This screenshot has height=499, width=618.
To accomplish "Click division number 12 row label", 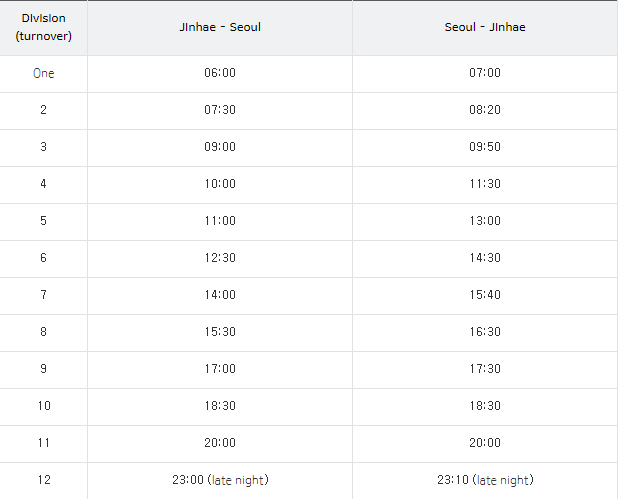I will coord(44,480).
